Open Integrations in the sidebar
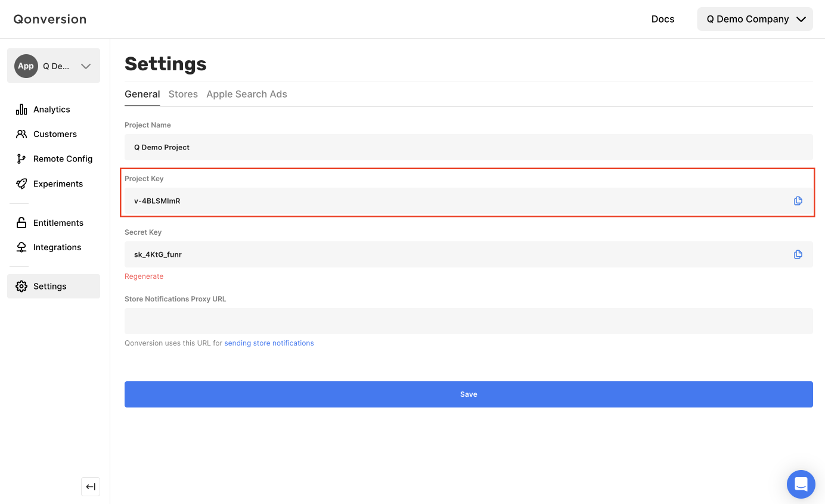Screen dimensions: 825x504 54,247
